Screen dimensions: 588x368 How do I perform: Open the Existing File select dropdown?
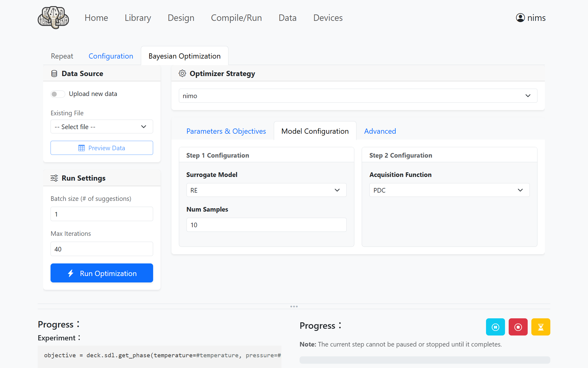click(102, 127)
